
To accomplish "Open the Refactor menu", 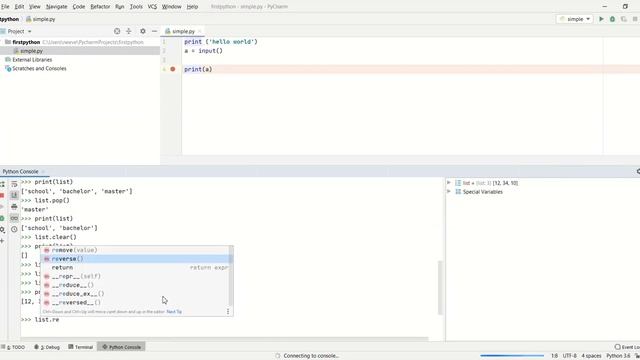I will (100, 7).
